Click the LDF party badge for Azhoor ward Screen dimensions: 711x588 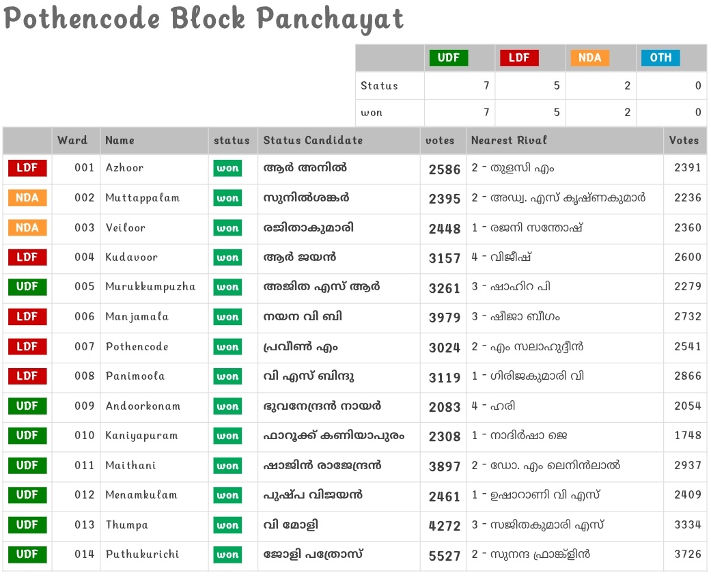click(27, 168)
